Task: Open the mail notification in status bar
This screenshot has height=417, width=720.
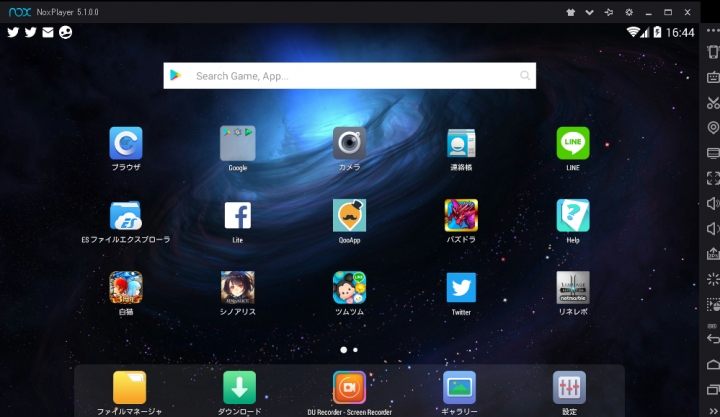Action: tap(48, 32)
